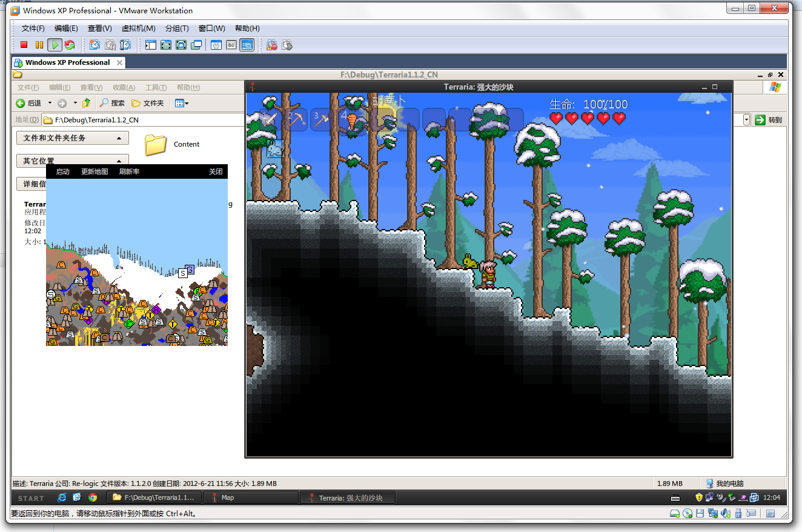Click the Unity mode icon
The height and width of the screenshot is (532, 802).
point(196,45)
